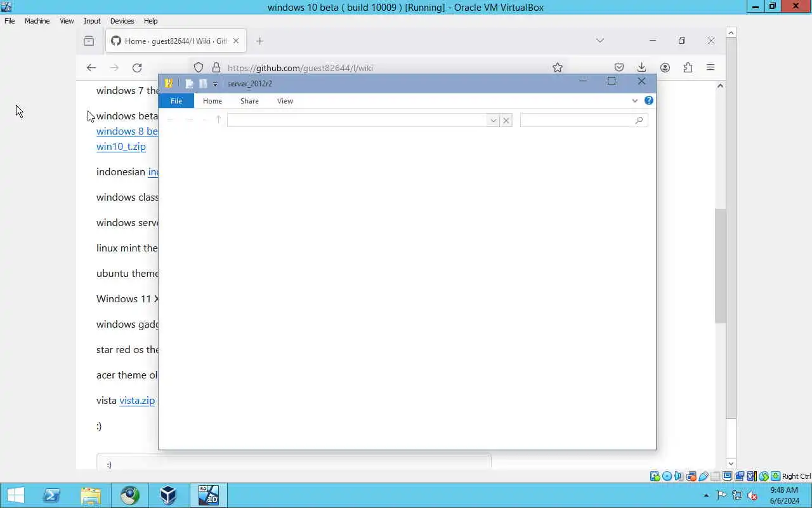The width and height of the screenshot is (812, 508).
Task: Go back in the browser
Action: tap(91, 67)
